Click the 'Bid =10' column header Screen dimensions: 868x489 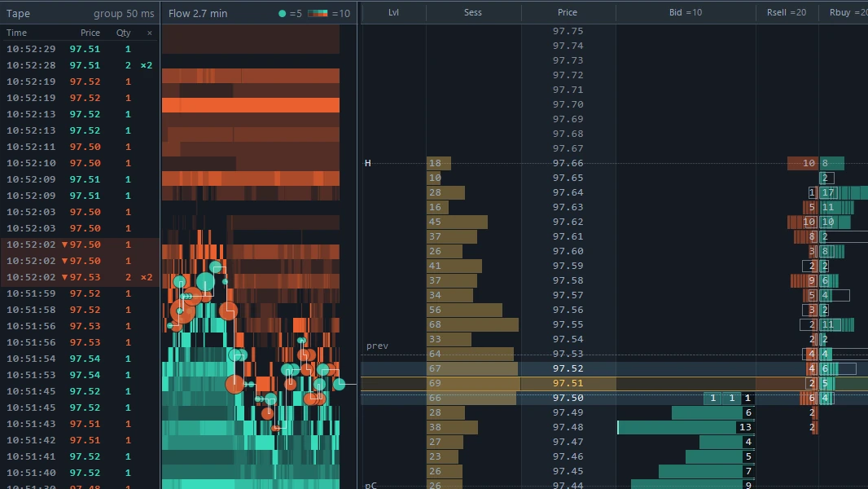tap(686, 12)
